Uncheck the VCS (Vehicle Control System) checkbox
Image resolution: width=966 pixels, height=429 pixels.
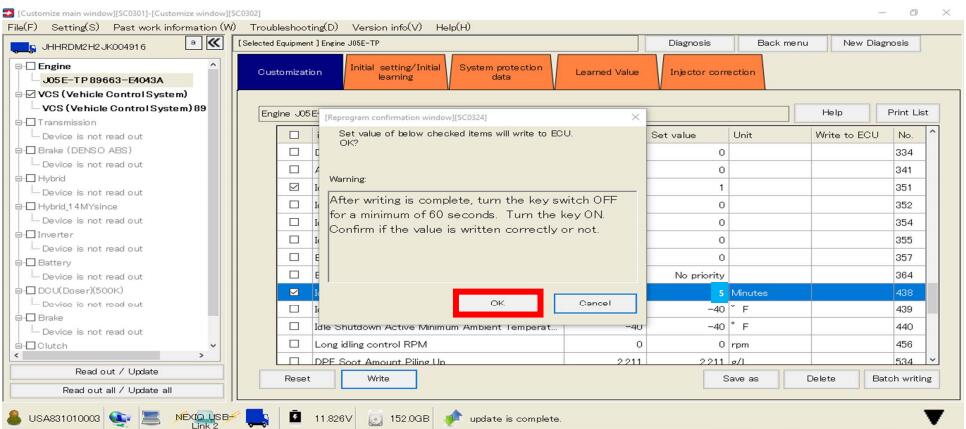pos(31,94)
